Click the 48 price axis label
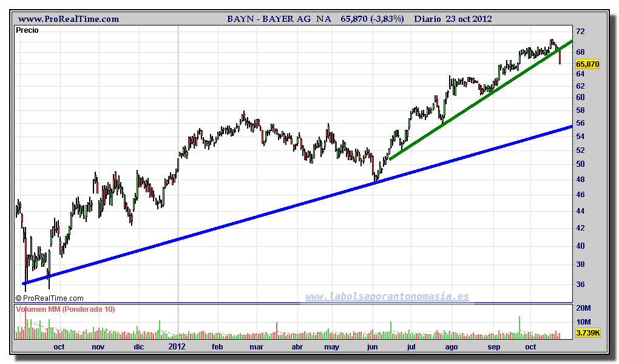The width and height of the screenshot is (619, 364). click(x=580, y=179)
